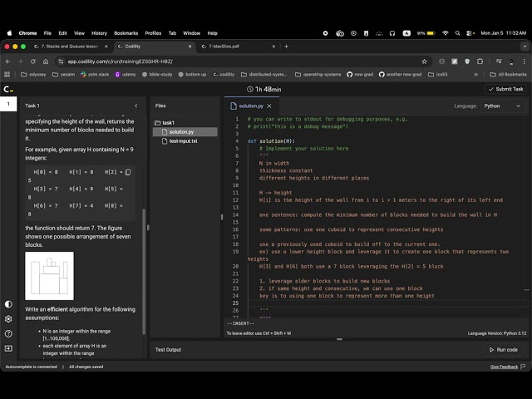Click the address bar URL

[120, 62]
